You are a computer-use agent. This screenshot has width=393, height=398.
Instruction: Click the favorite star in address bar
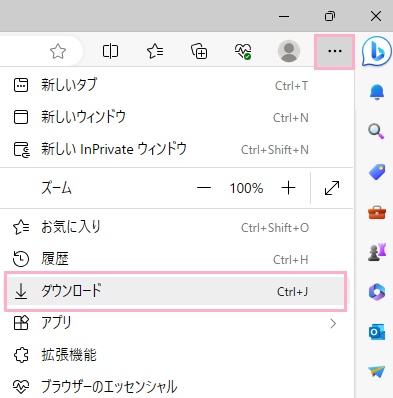coord(58,52)
